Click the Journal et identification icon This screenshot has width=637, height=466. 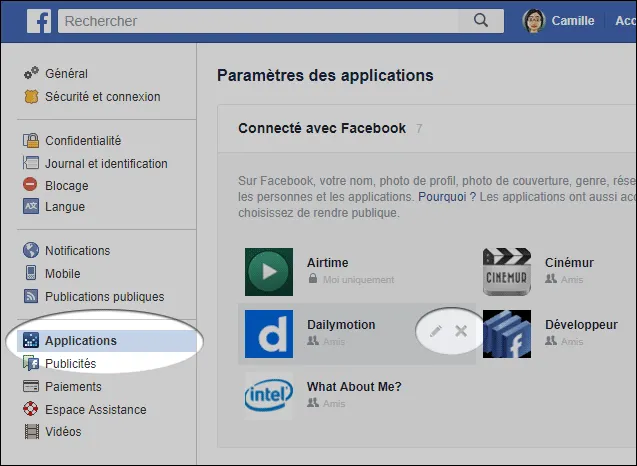click(31, 163)
